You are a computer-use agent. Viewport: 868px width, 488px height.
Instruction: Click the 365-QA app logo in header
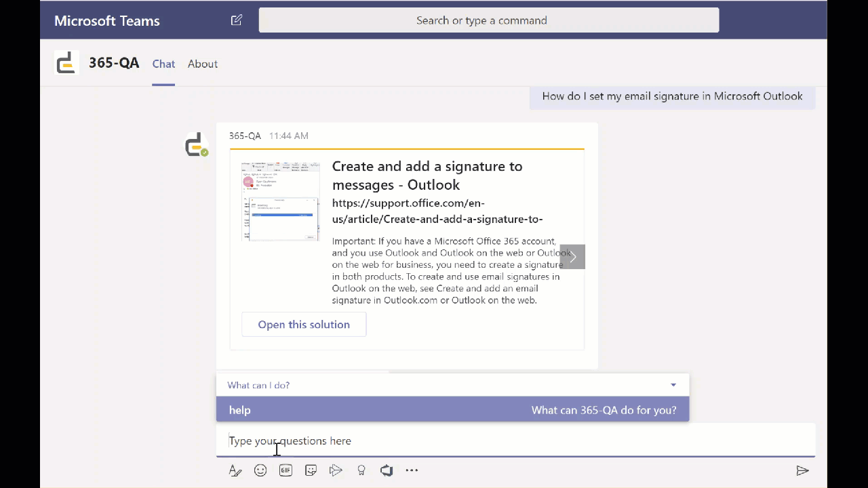(x=66, y=63)
